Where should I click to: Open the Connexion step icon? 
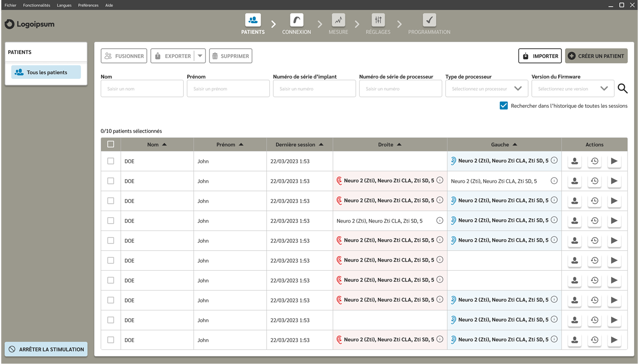click(297, 20)
